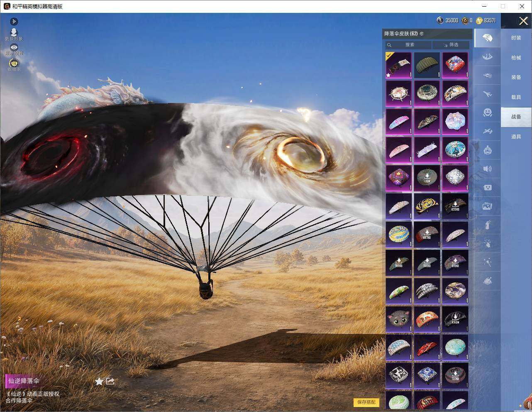532x412 pixels.
Task: Select the grenade sidebar icon
Action: pyautogui.click(x=487, y=225)
